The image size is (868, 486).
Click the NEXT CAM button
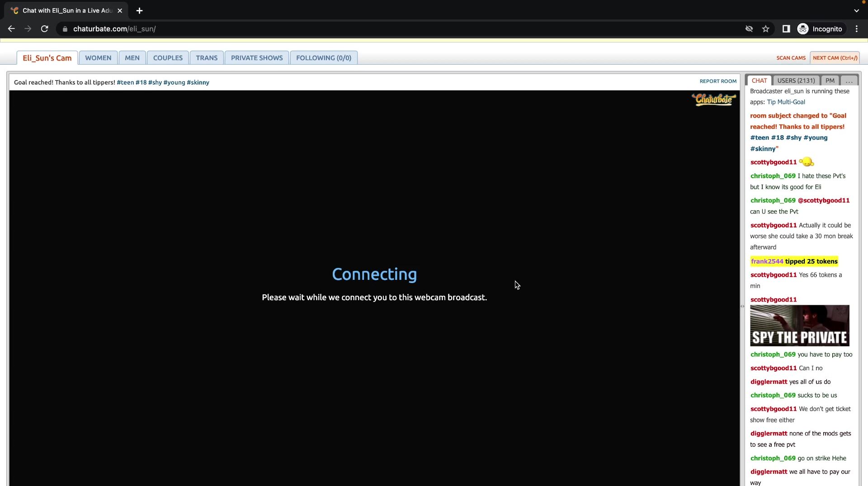click(835, 58)
